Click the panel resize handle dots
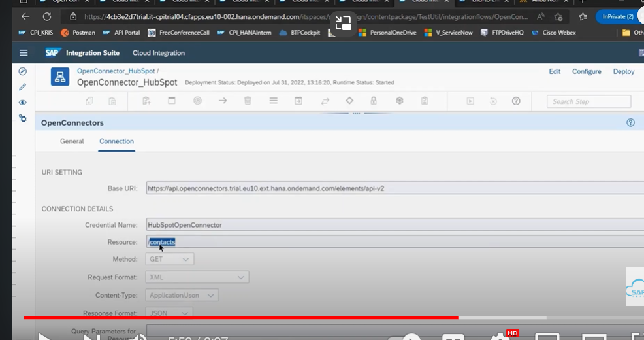This screenshot has height=340, width=644. [x=356, y=114]
